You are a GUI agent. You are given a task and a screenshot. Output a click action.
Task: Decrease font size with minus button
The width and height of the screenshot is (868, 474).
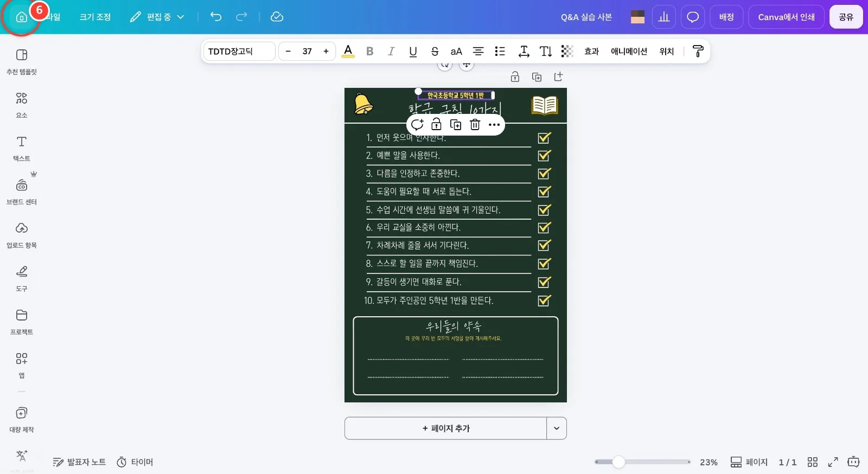[288, 52]
